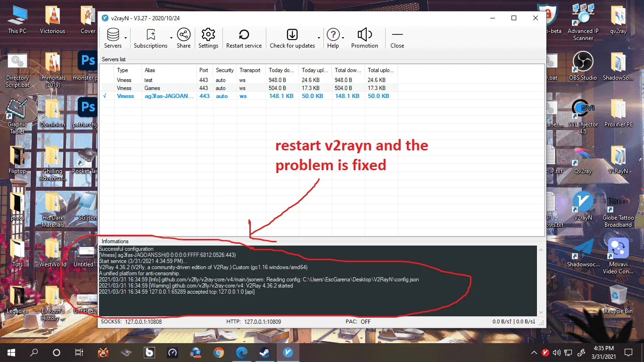Select the Fliptop desktop icon
This screenshot has height=362, width=644.
(17, 160)
